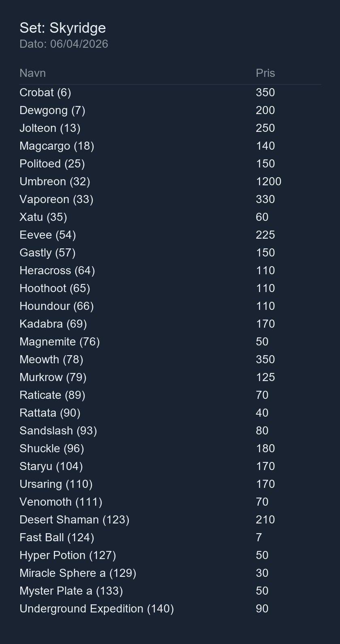Click the Pris column header
340x644 pixels.
point(266,73)
